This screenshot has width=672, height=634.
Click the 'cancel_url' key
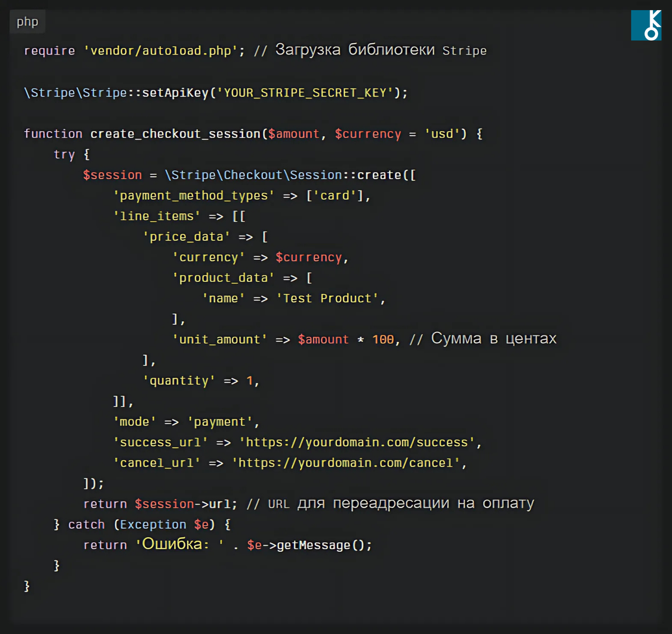(157, 463)
